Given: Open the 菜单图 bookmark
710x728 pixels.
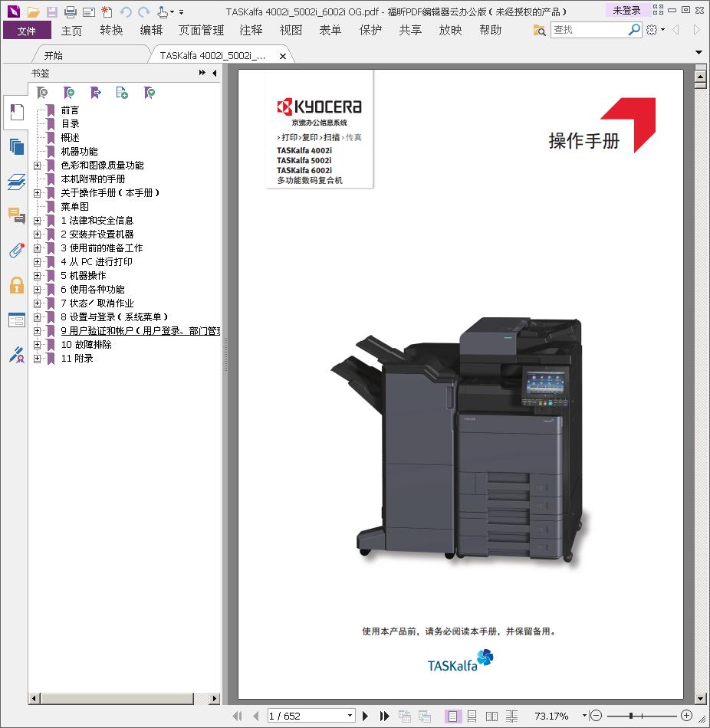Looking at the screenshot, I should point(75,207).
